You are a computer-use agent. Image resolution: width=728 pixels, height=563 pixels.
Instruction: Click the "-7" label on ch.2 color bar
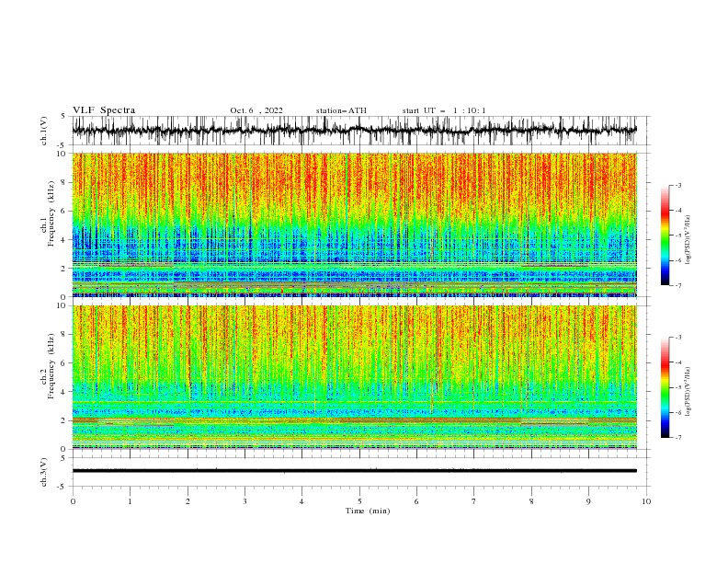[x=677, y=437]
